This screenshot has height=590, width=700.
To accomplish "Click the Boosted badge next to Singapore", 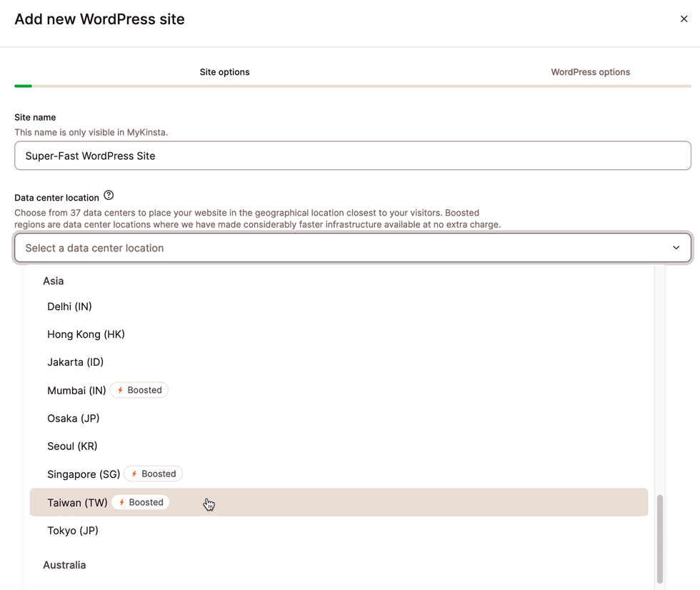I will (154, 474).
